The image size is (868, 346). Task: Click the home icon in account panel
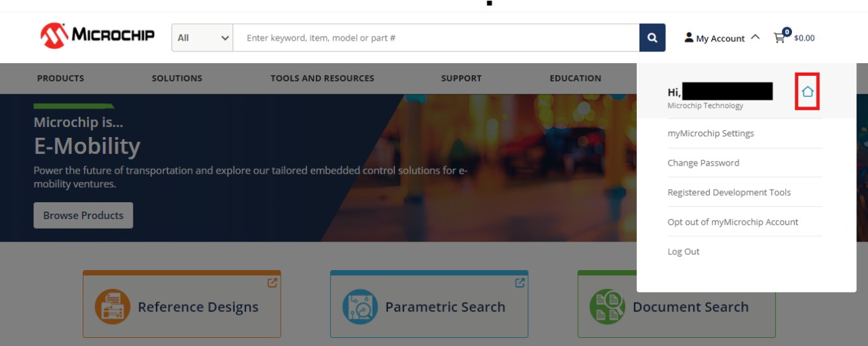[x=807, y=92]
